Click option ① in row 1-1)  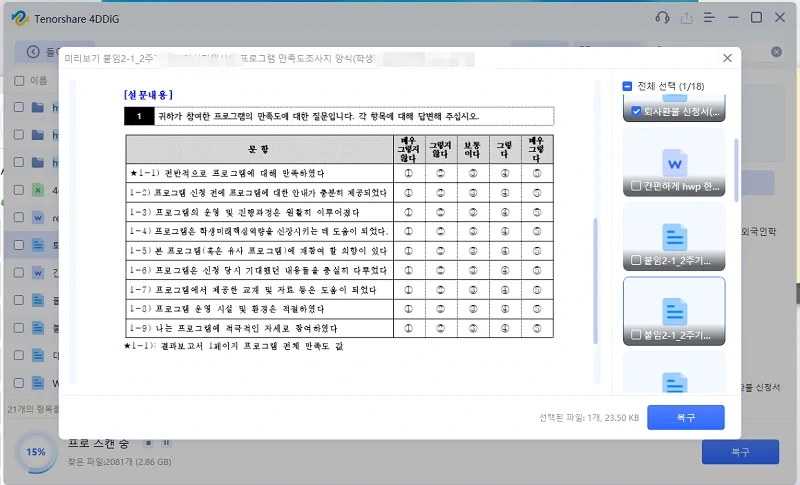coord(409,173)
